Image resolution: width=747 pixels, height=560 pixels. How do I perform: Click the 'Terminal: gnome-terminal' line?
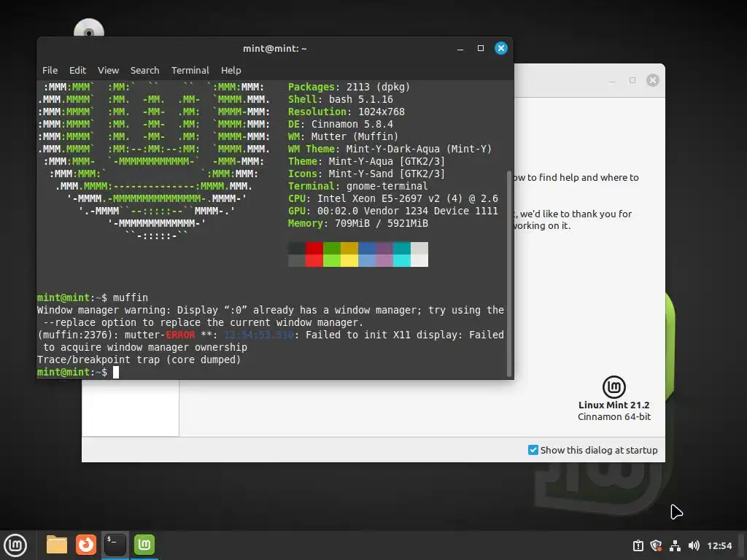tap(357, 186)
